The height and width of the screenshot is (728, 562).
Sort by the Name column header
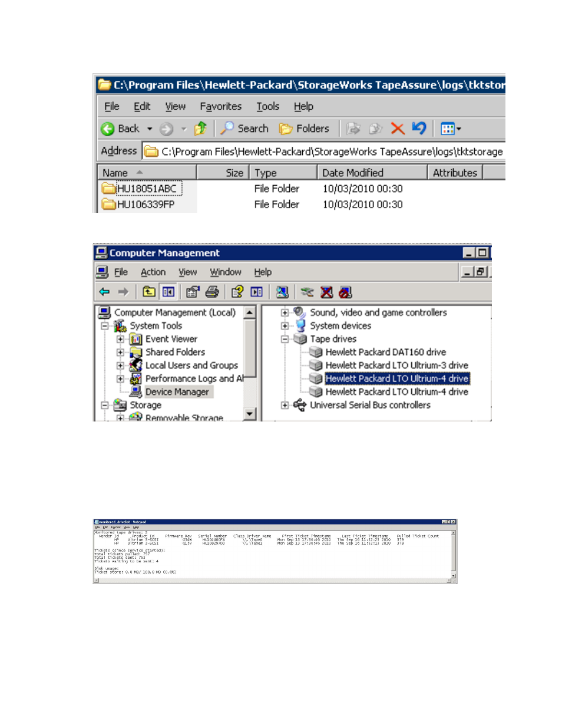tap(147, 173)
